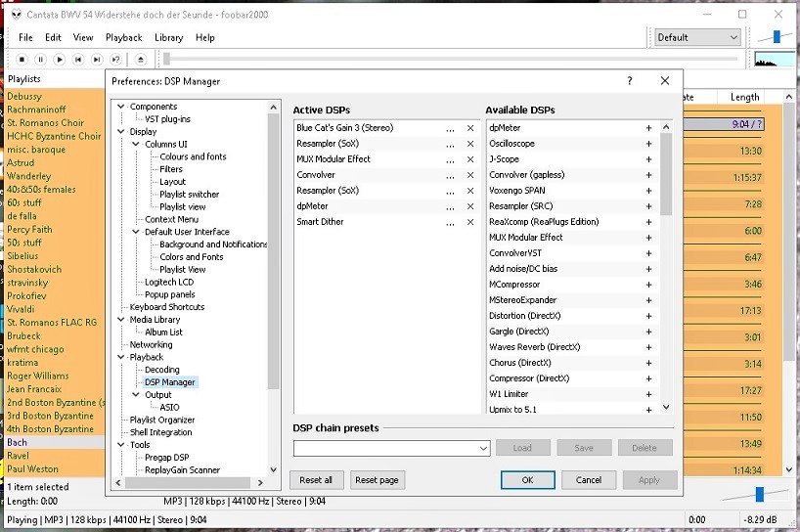Open the Default order dropdown in toolbar

[x=697, y=38]
